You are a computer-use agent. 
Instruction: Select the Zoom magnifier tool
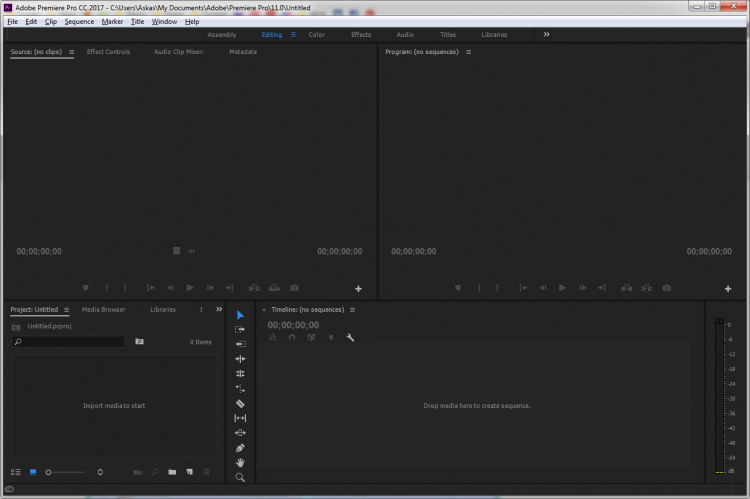tap(240, 477)
